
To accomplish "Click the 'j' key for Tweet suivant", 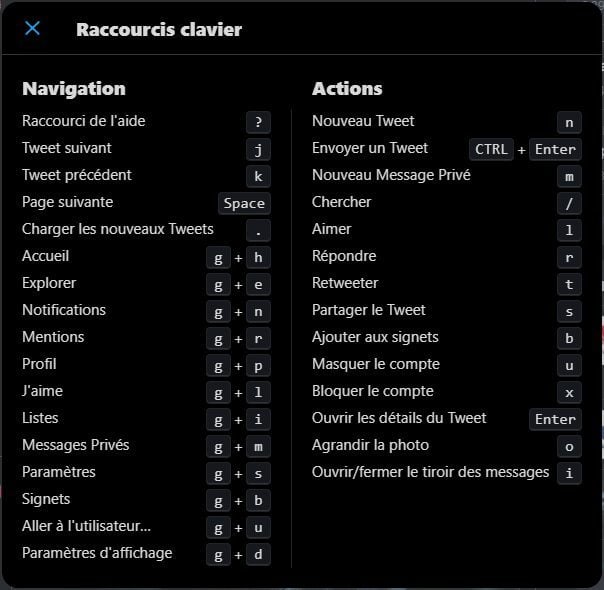I will click(258, 149).
